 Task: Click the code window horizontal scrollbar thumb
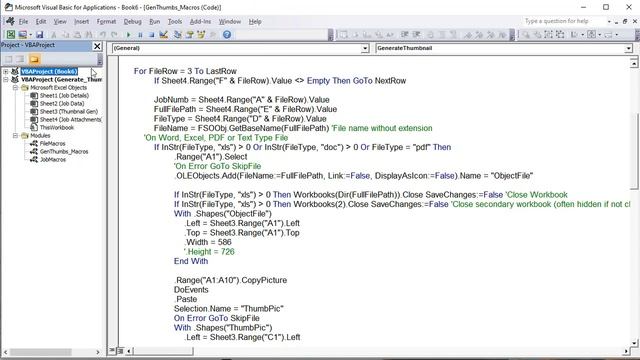click(163, 351)
